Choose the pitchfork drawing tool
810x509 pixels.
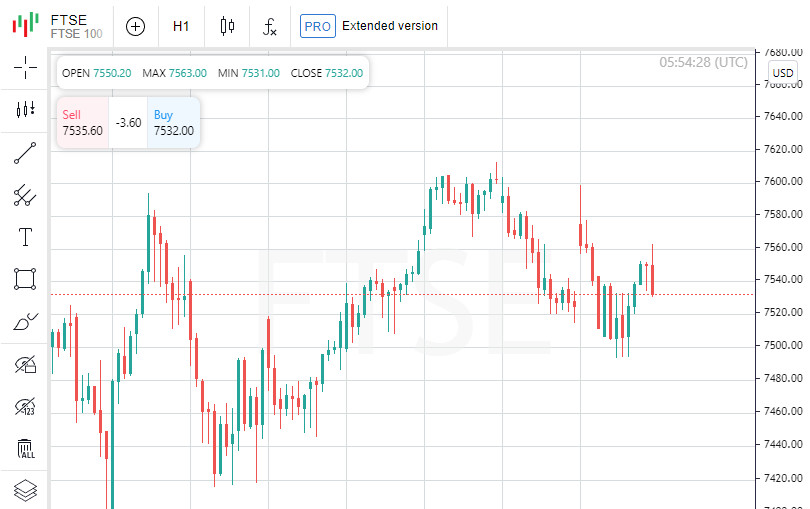point(25,195)
